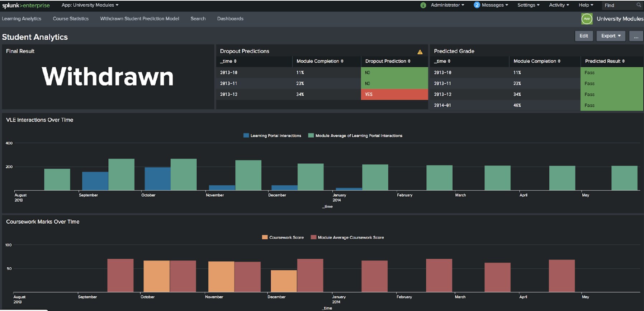Click the green University Modules app icon

[x=587, y=19]
